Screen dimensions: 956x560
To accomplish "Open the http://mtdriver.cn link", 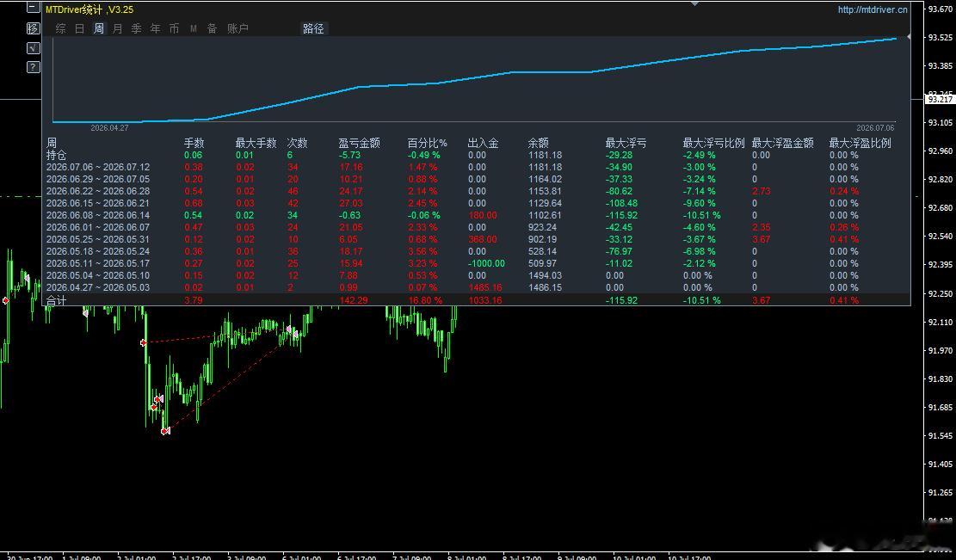I will point(873,9).
